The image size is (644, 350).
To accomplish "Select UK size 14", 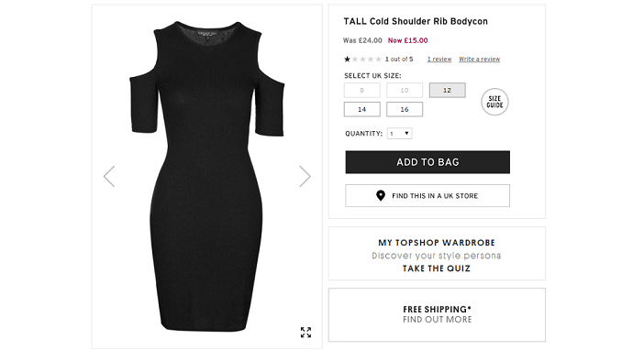I will click(x=361, y=110).
